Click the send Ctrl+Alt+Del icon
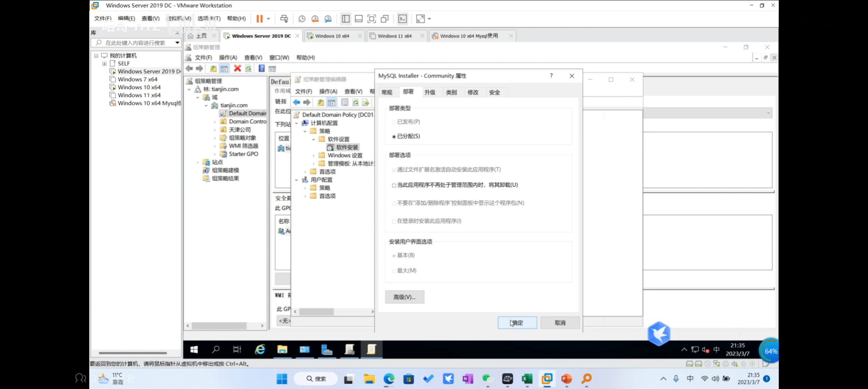 coord(284,19)
